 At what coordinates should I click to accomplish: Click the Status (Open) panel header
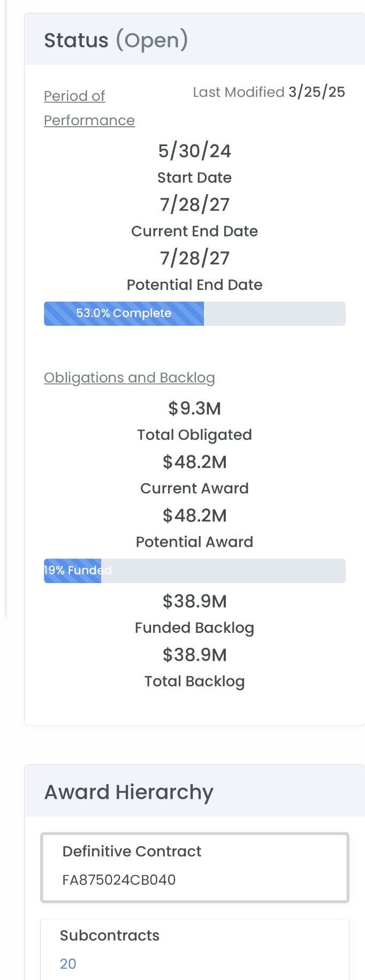[116, 40]
